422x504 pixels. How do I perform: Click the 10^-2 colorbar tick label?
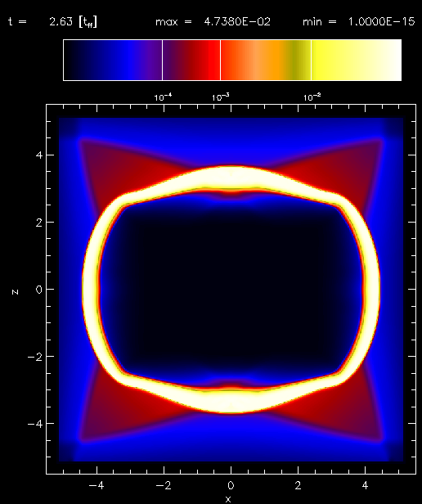[x=312, y=97]
